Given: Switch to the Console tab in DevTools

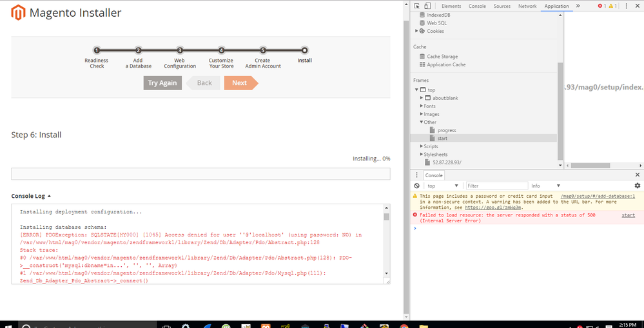Looking at the screenshot, I should 477,6.
